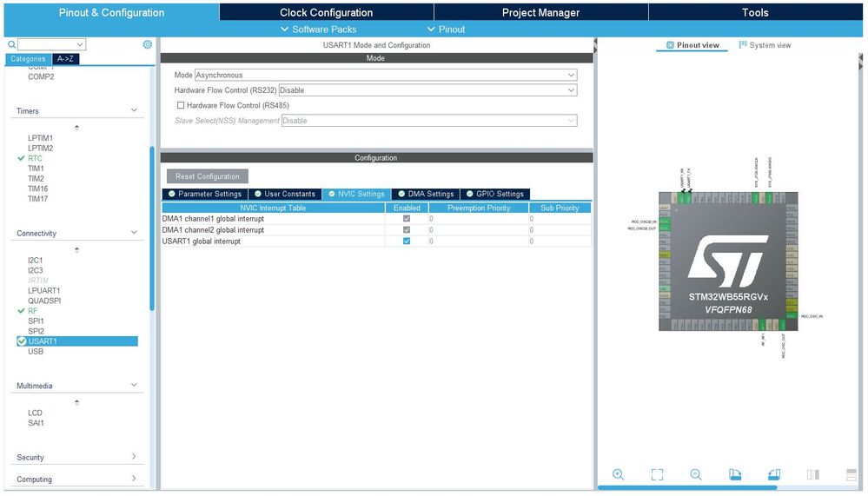Click the Multimedia category sort arrow
Screen dimensions: 868x496
click(77, 402)
